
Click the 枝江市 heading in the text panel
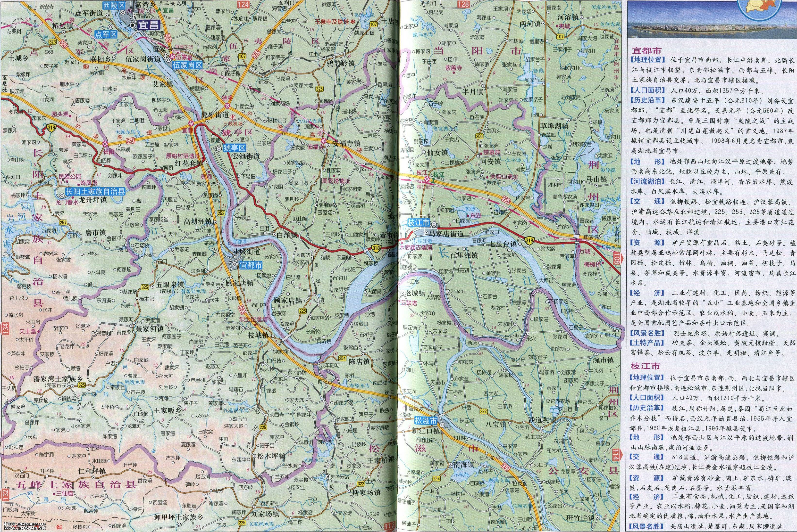(646, 366)
